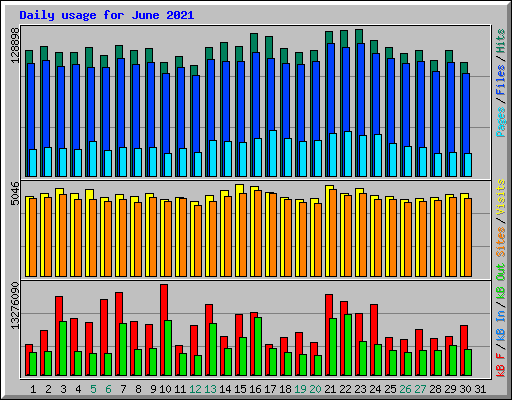Viewport: 512px width, 400px height.
Task: Select the blue files bar for day 1
Action: click(x=31, y=106)
